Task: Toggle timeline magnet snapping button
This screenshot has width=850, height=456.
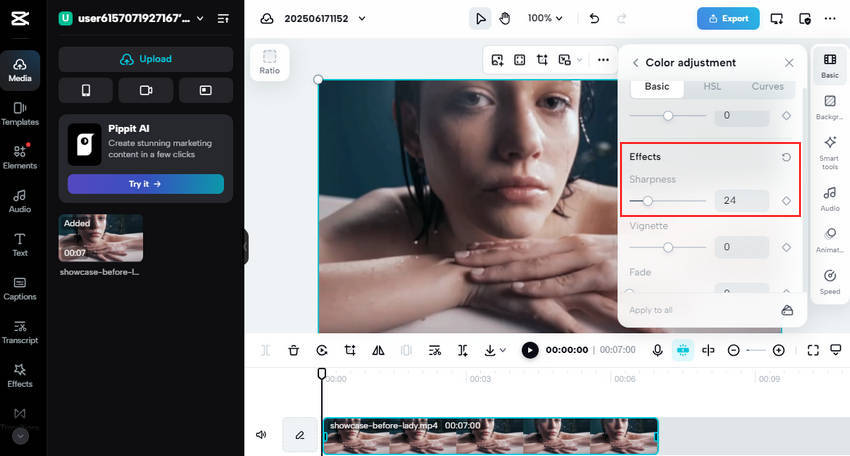Action: (x=682, y=350)
